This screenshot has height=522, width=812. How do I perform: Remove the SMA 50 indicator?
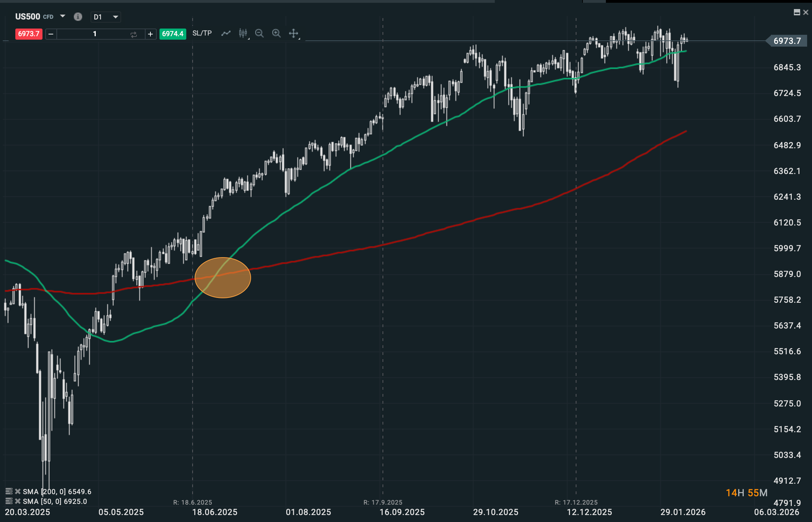pos(18,501)
